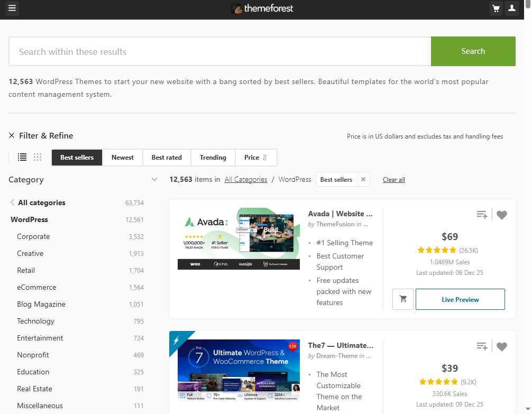
Task: Favorite The7 theme with heart icon
Action: (x=501, y=346)
